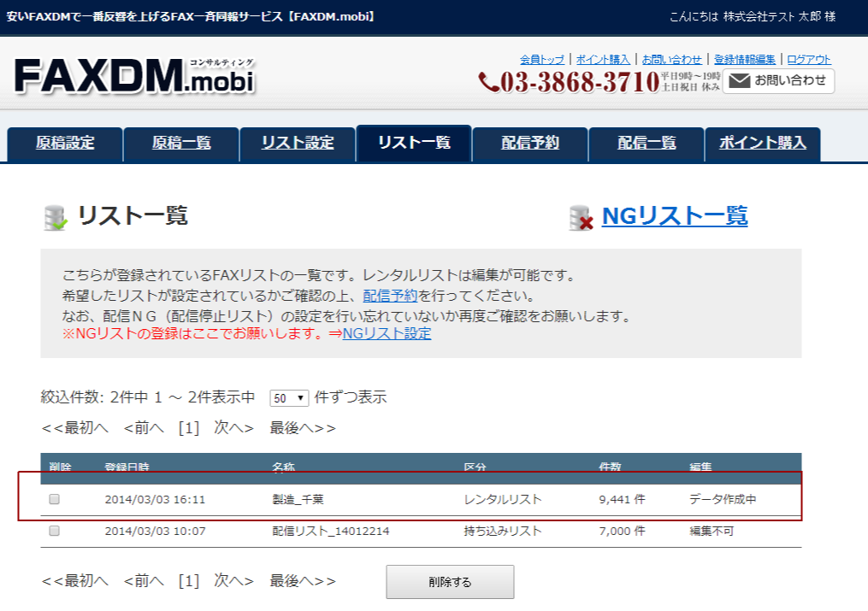Click the envelope icon in お問い合わせ button
This screenshot has height=611, width=868.
739,81
